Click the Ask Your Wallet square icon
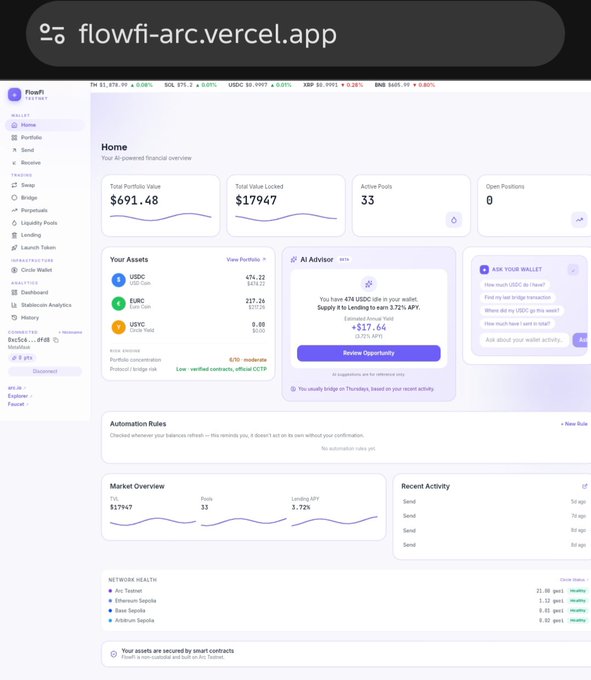591x680 pixels. click(x=484, y=269)
